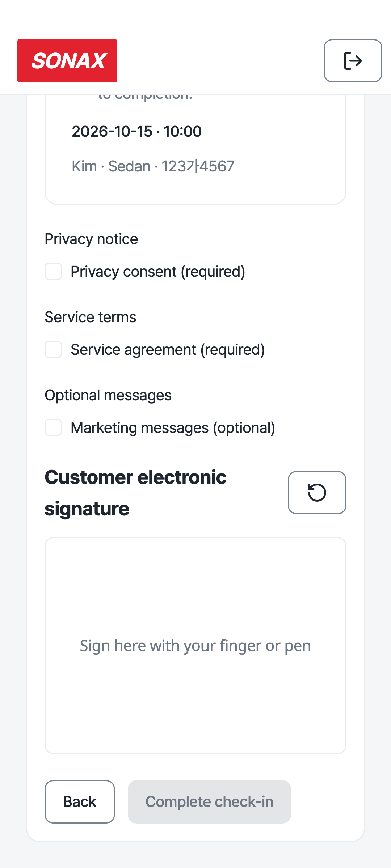
Task: Enable the Marketing messages checkbox
Action: (53, 427)
